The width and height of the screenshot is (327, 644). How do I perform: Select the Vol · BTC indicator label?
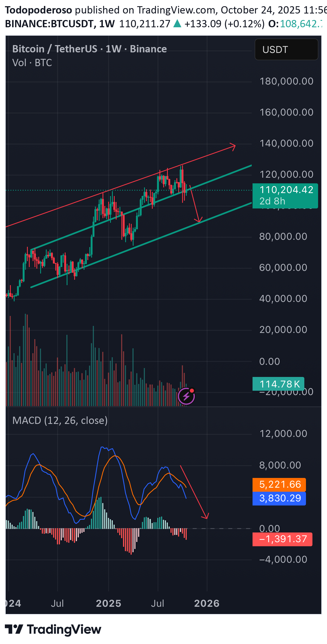click(32, 63)
